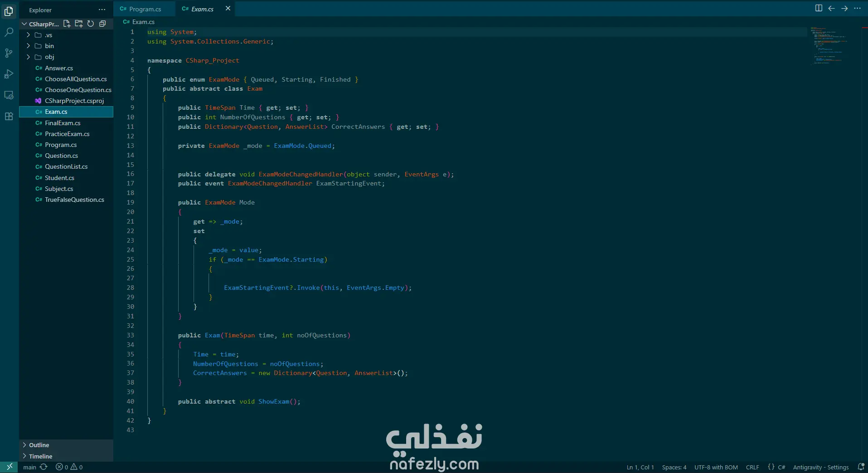Open the Extensions view
Screen dimensions: 868x473
click(9, 116)
